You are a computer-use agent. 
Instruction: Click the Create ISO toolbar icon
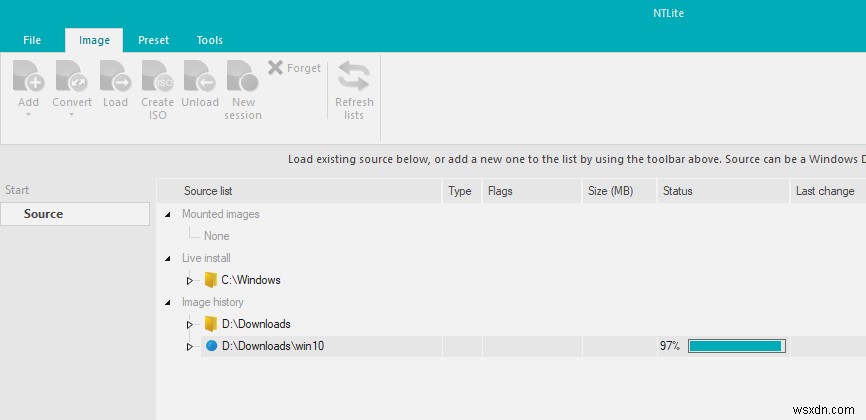pyautogui.click(x=157, y=76)
